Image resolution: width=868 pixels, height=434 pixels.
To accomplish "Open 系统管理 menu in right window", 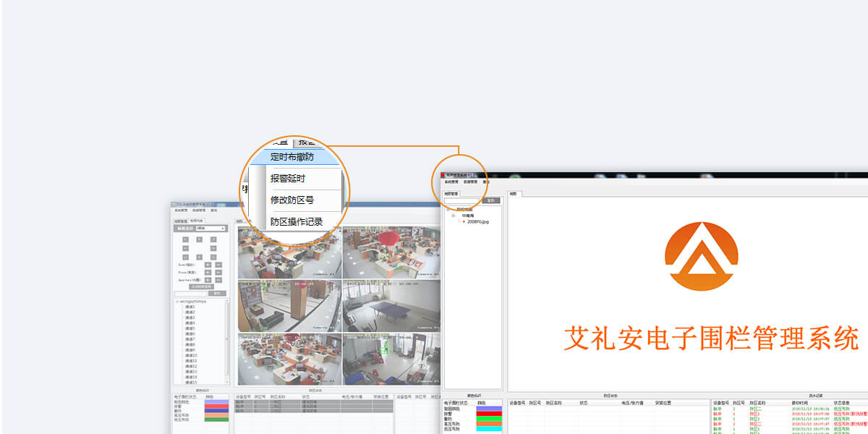I will tap(451, 182).
